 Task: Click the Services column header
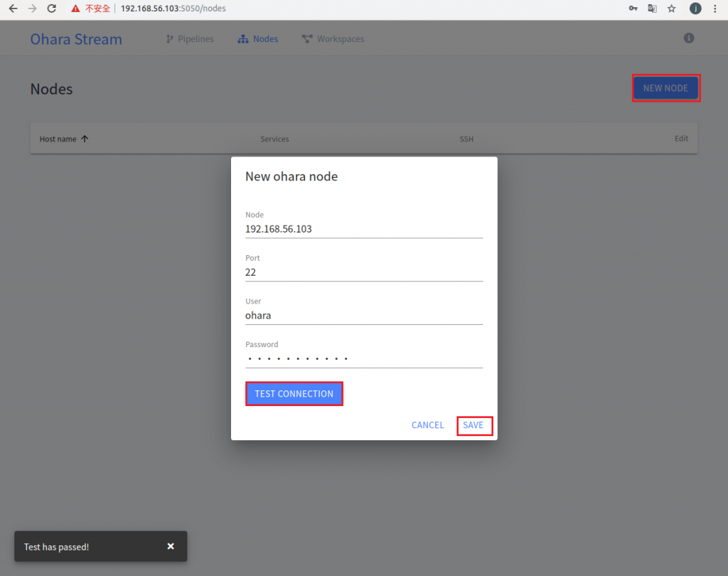click(274, 139)
